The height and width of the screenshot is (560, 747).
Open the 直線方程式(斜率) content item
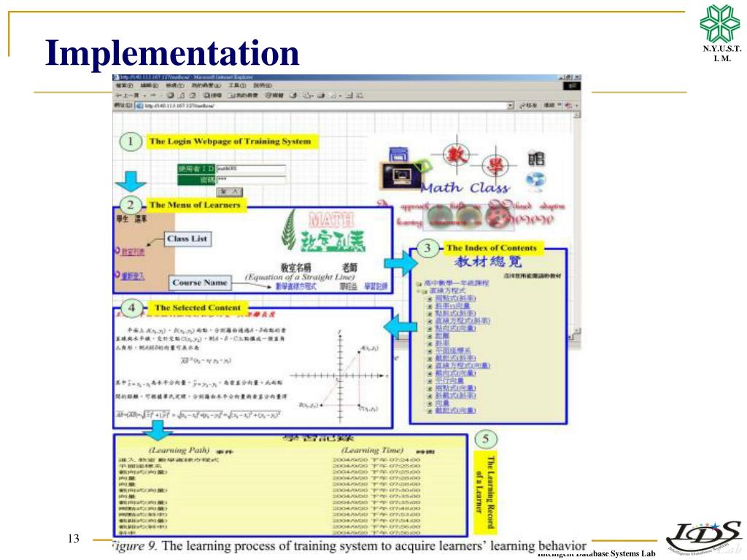click(462, 321)
